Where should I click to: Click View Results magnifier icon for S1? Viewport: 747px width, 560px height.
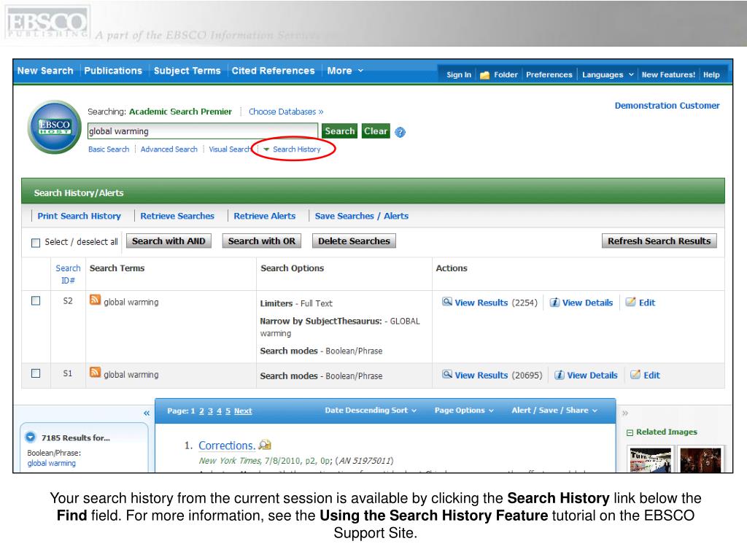(x=447, y=374)
